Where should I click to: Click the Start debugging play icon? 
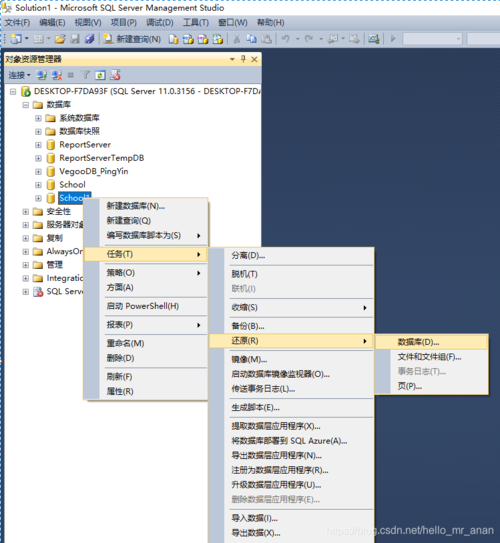[x=393, y=38]
